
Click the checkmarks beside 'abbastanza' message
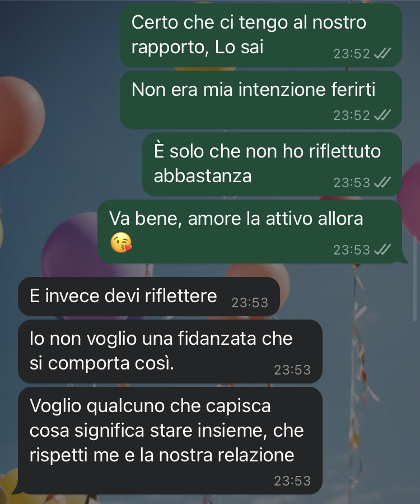click(382, 182)
